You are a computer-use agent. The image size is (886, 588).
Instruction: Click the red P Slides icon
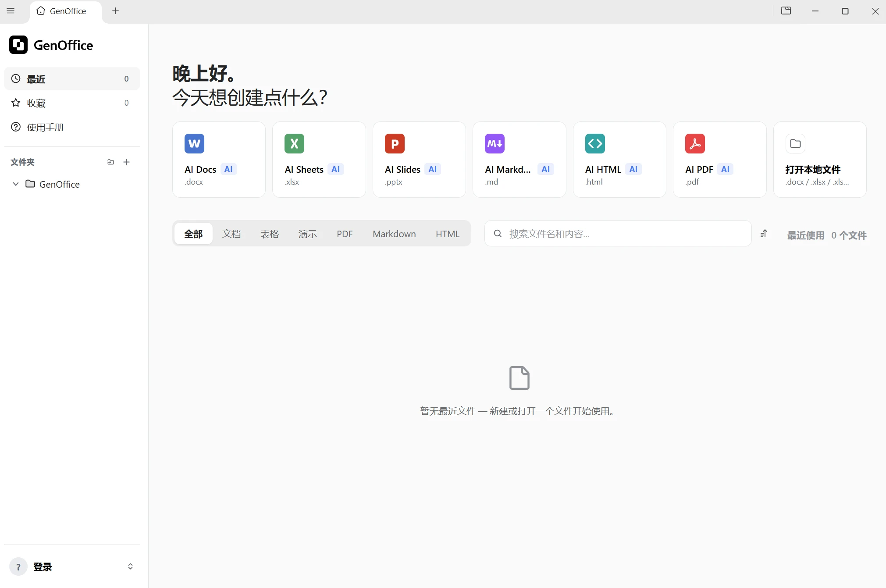pyautogui.click(x=395, y=144)
